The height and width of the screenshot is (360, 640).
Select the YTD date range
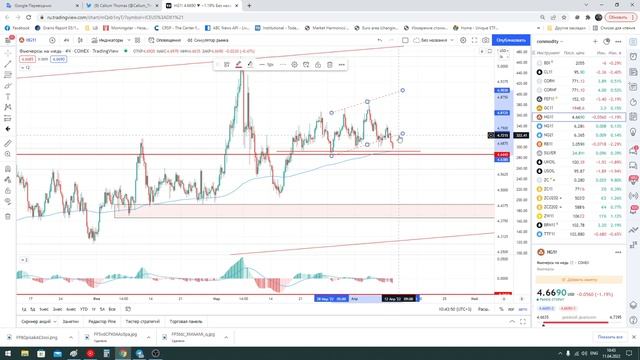tap(84, 309)
